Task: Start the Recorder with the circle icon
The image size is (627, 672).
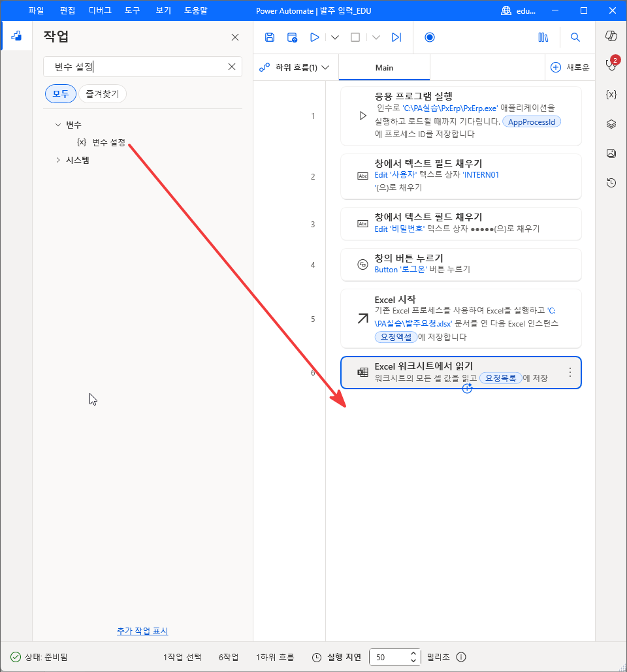Action: tap(429, 37)
